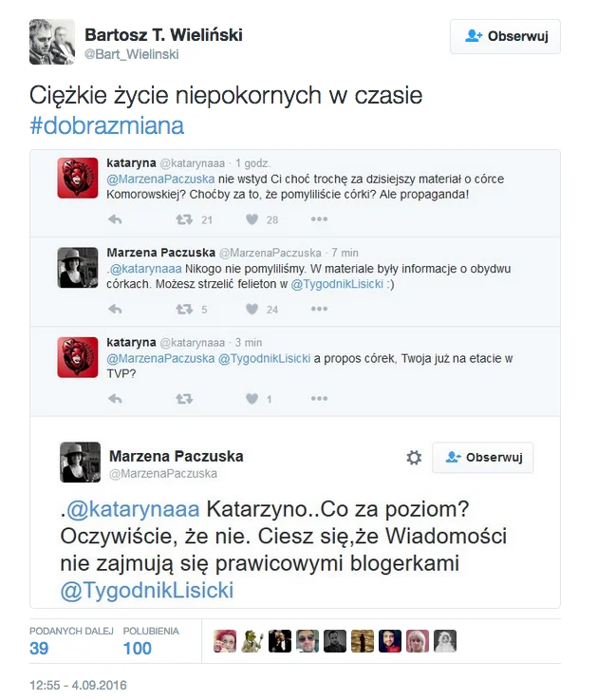The width and height of the screenshot is (597, 700).
Task: Like the tweet with 28 likes
Action: point(252,219)
